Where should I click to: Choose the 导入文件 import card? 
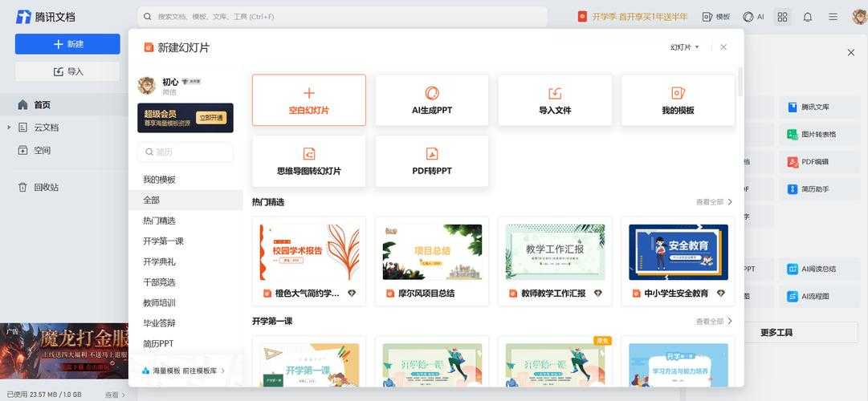pyautogui.click(x=555, y=100)
